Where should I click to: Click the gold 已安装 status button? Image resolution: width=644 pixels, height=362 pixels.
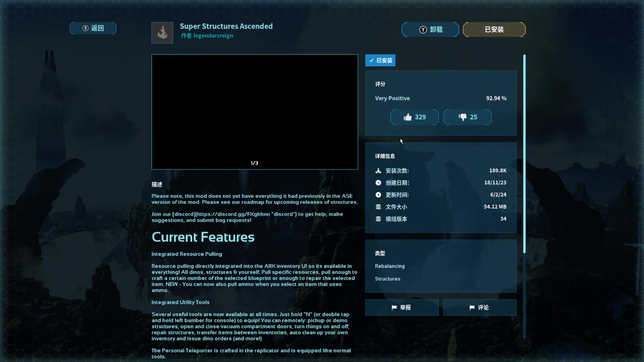pos(494,29)
